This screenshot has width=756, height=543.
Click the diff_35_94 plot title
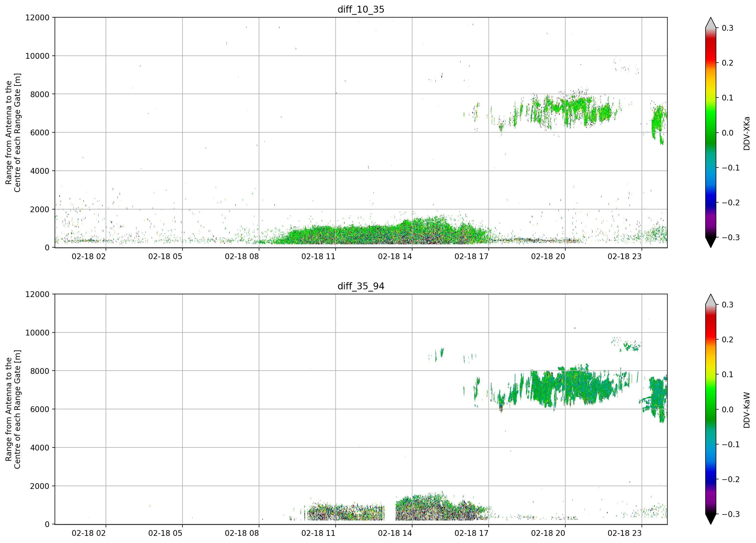361,286
